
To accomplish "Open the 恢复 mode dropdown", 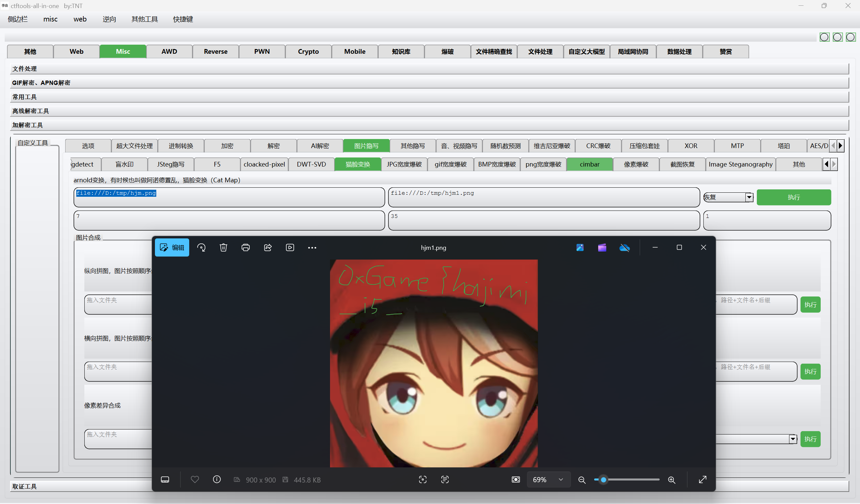I will (729, 197).
